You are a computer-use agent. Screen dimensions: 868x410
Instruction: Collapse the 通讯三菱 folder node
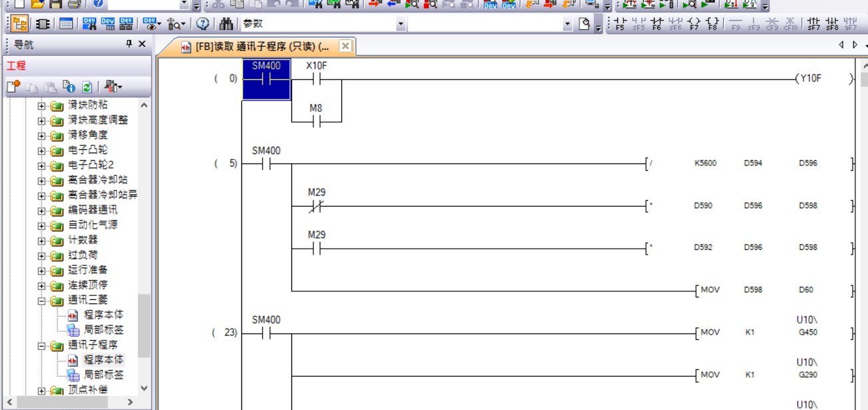[41, 300]
